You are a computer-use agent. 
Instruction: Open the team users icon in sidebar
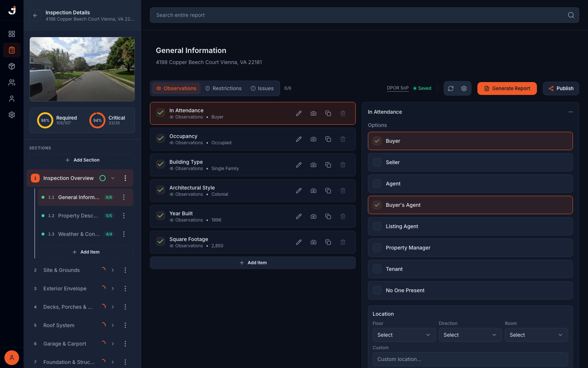[x=12, y=82]
